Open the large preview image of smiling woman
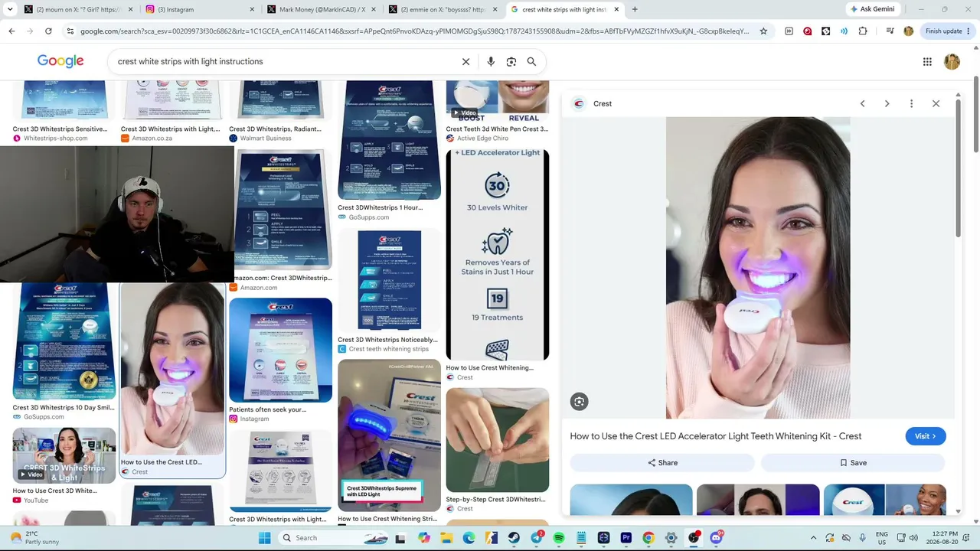The height and width of the screenshot is (551, 980). click(x=758, y=268)
